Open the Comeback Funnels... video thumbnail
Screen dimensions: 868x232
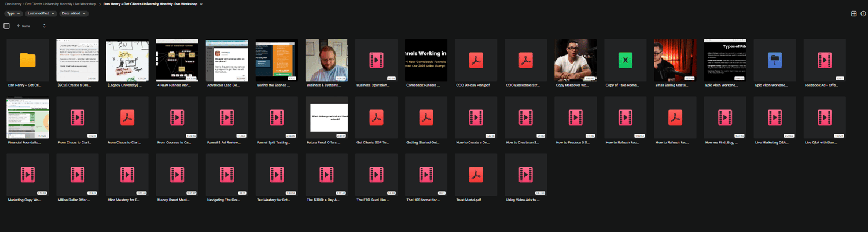click(x=426, y=60)
